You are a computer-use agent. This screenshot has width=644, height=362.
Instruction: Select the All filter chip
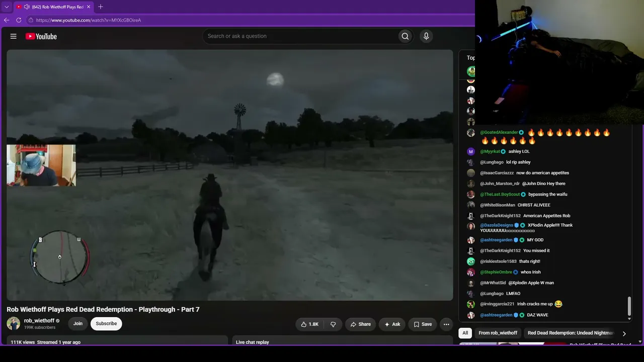465,333
